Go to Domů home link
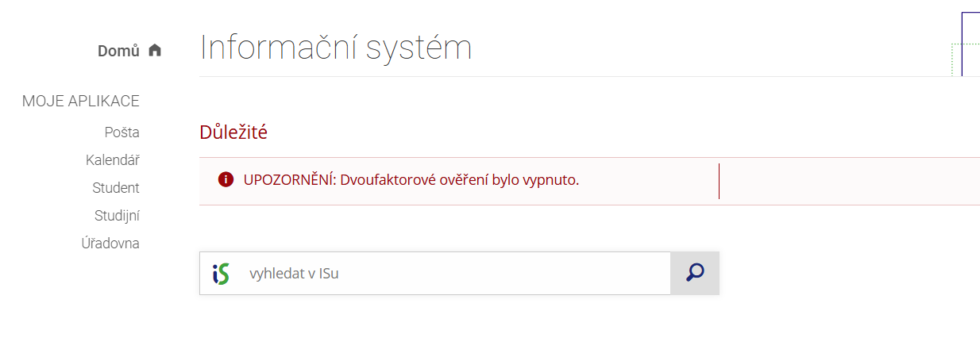This screenshot has width=980, height=353. click(118, 51)
